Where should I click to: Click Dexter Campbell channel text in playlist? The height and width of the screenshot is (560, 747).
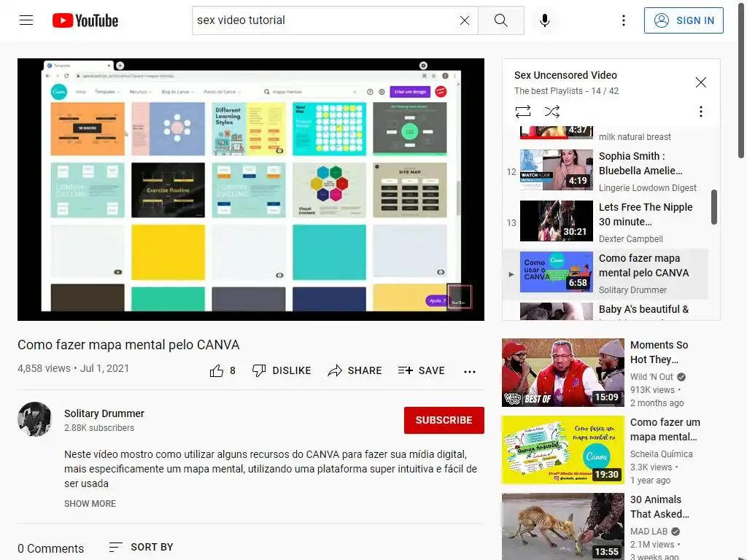pyautogui.click(x=631, y=238)
